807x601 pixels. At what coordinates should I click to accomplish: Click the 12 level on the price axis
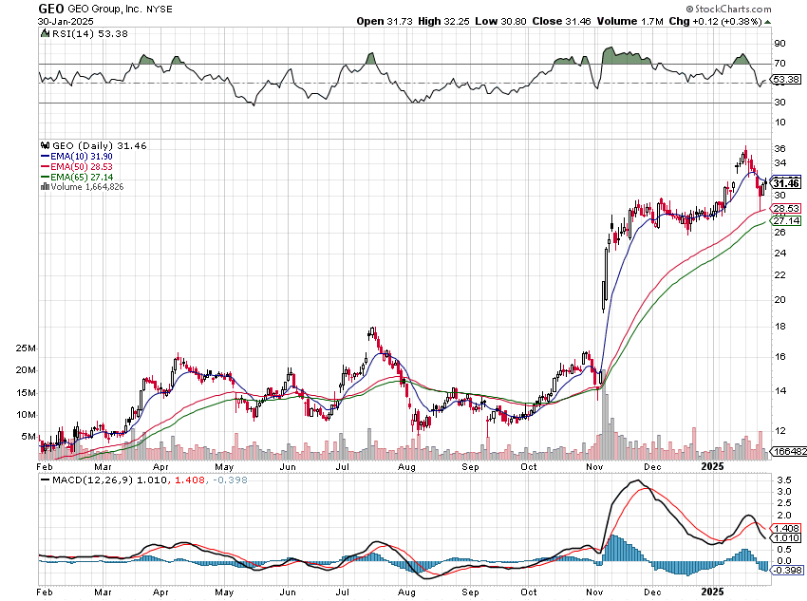click(780, 431)
